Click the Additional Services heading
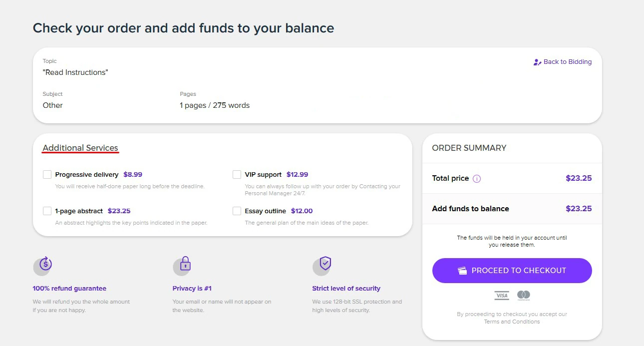This screenshot has width=644, height=346. 80,148
